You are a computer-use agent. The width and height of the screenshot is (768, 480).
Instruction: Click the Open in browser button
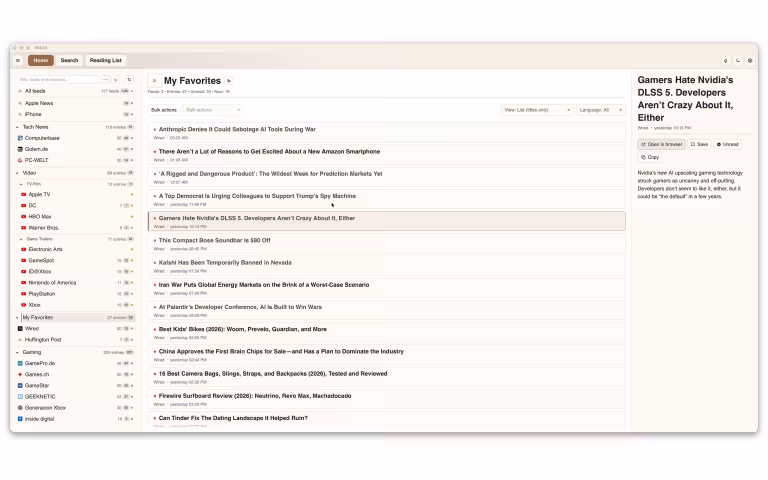point(661,144)
